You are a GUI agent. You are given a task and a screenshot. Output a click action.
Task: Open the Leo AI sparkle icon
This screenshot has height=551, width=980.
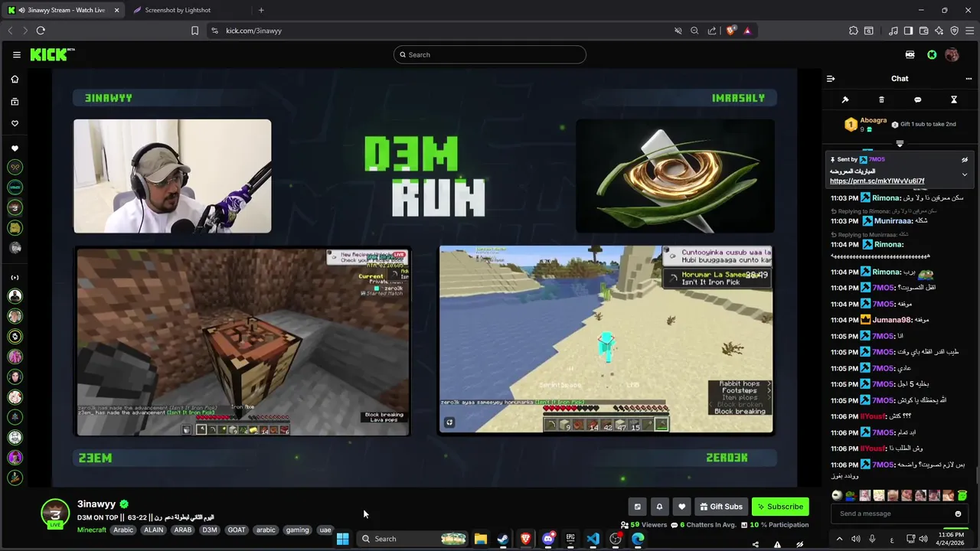pyautogui.click(x=939, y=31)
